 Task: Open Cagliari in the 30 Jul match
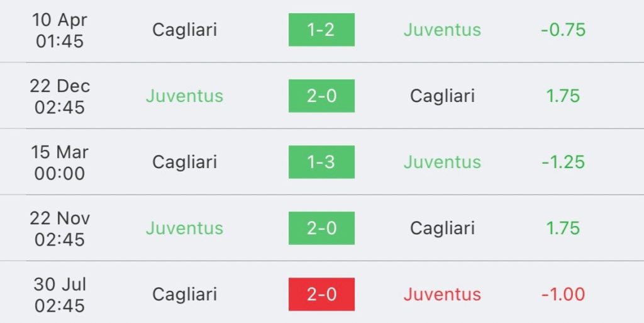point(184,294)
